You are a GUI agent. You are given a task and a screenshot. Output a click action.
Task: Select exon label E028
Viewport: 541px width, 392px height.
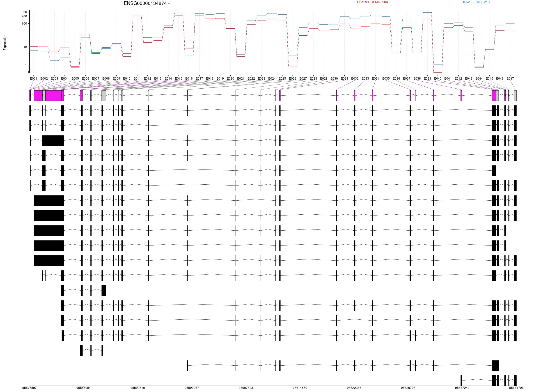(x=313, y=78)
